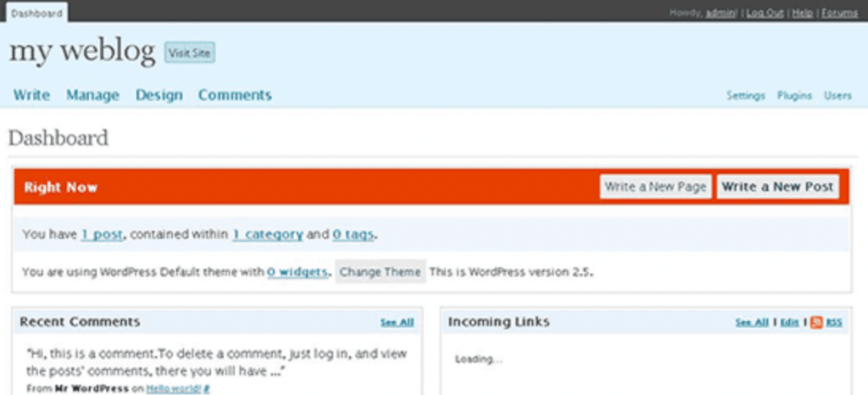Click Edit in Incoming Links header
The height and width of the screenshot is (395, 868).
pos(789,323)
